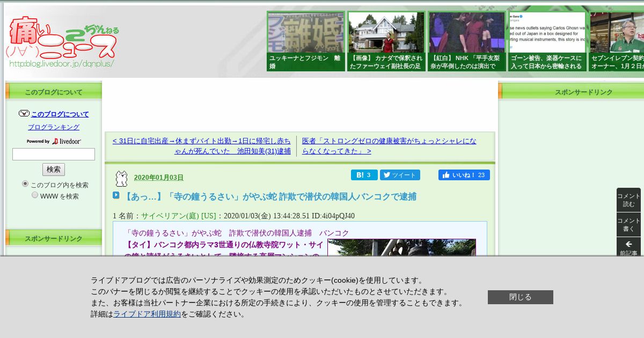The height and width of the screenshot is (338, 644).
Task: Click the Facebook いいね! button
Action: click(x=464, y=175)
